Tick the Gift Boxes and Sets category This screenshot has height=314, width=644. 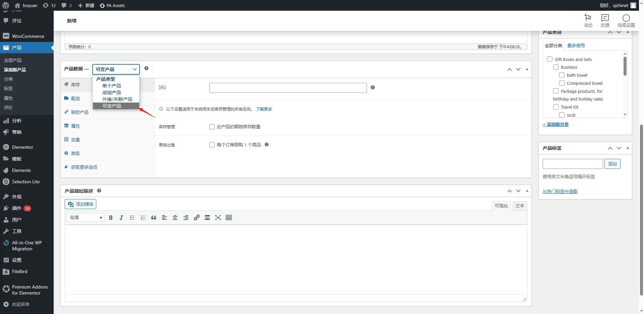point(550,59)
